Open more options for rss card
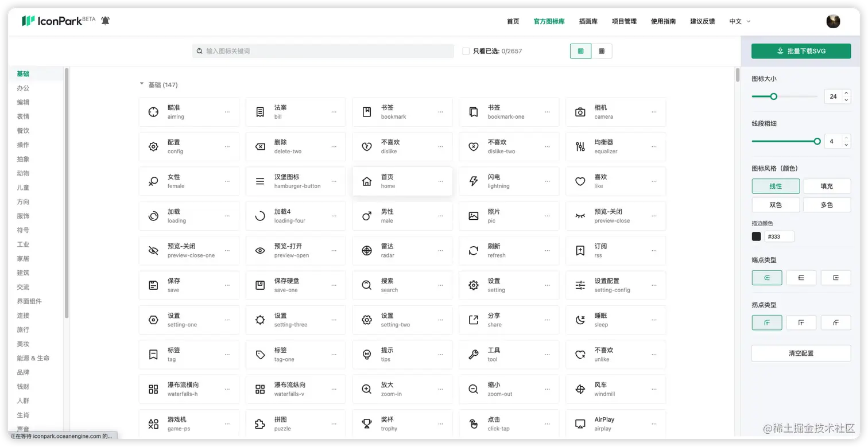 654,251
